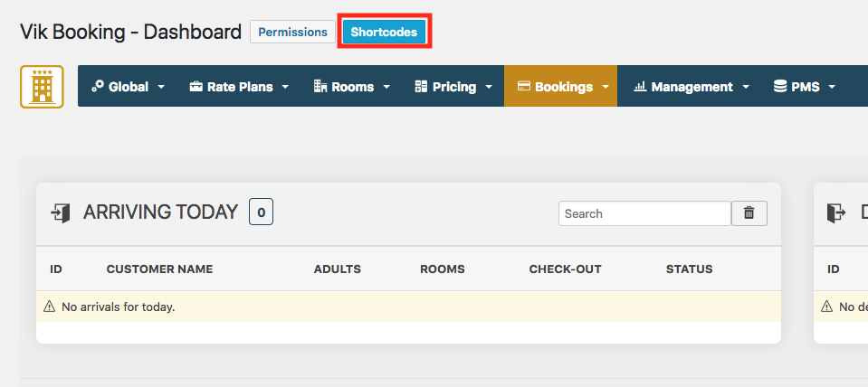This screenshot has height=387, width=868.
Task: Expand the Rate Plans dropdown arrow
Action: (x=285, y=87)
